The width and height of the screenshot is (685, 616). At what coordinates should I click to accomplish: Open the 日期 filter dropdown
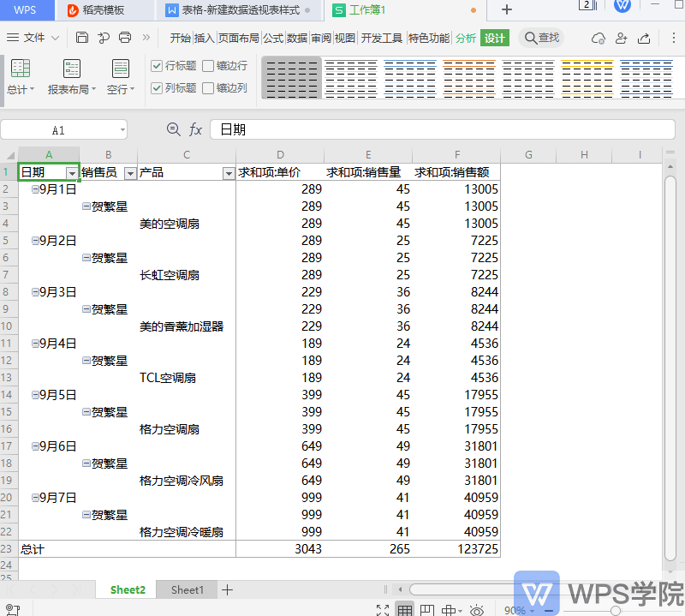pos(72,174)
